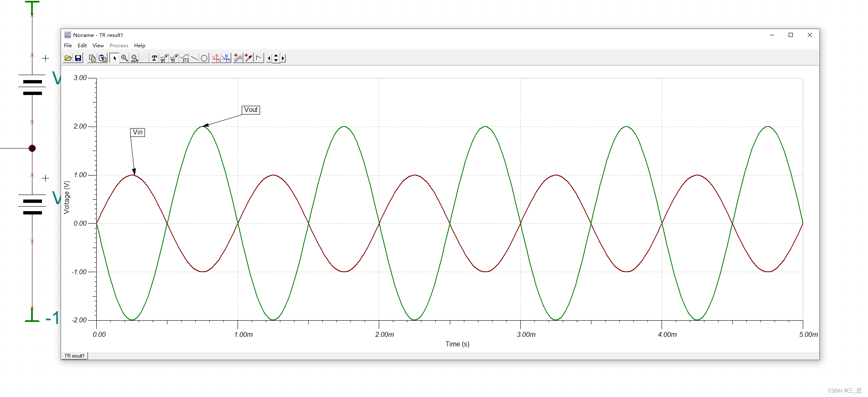
Task: Reset zoom to 100% with magnifier icon
Action: pyautogui.click(x=135, y=58)
